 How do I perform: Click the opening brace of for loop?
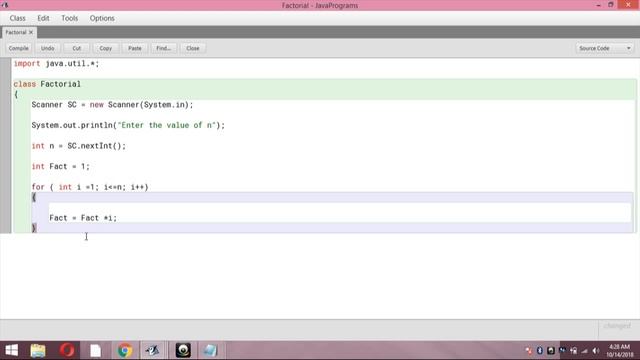click(x=34, y=198)
